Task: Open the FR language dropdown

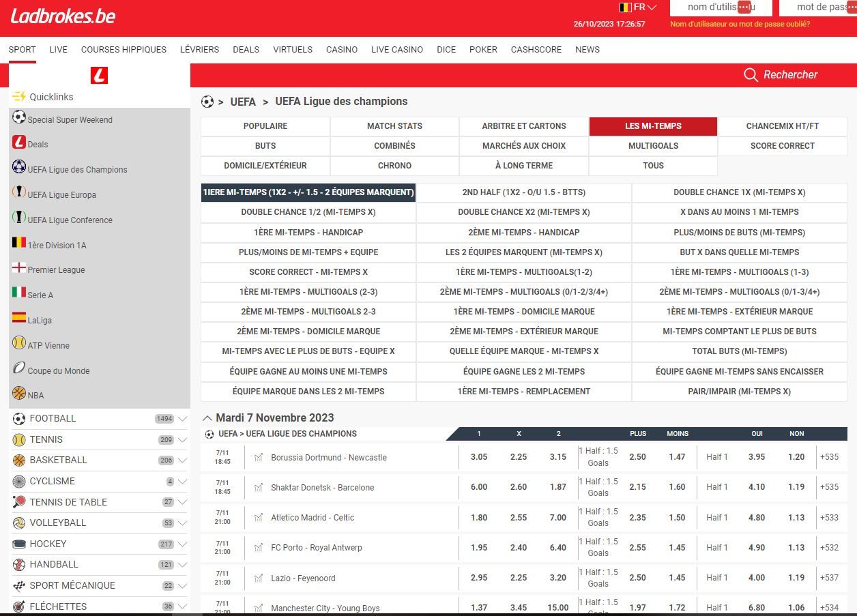Action: tap(638, 8)
